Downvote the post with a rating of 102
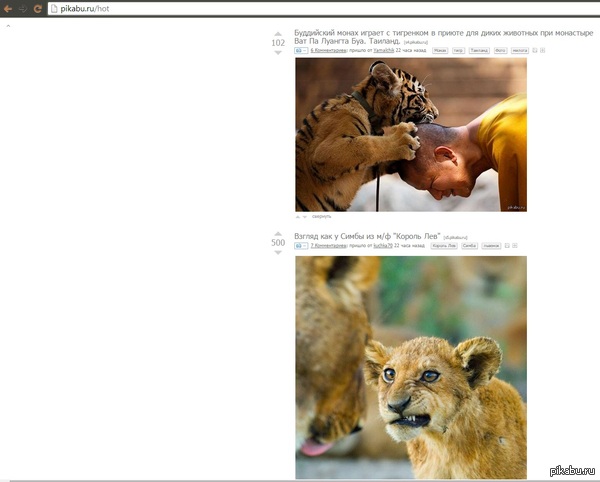Viewport: 600px width, 482px height. pyautogui.click(x=278, y=53)
